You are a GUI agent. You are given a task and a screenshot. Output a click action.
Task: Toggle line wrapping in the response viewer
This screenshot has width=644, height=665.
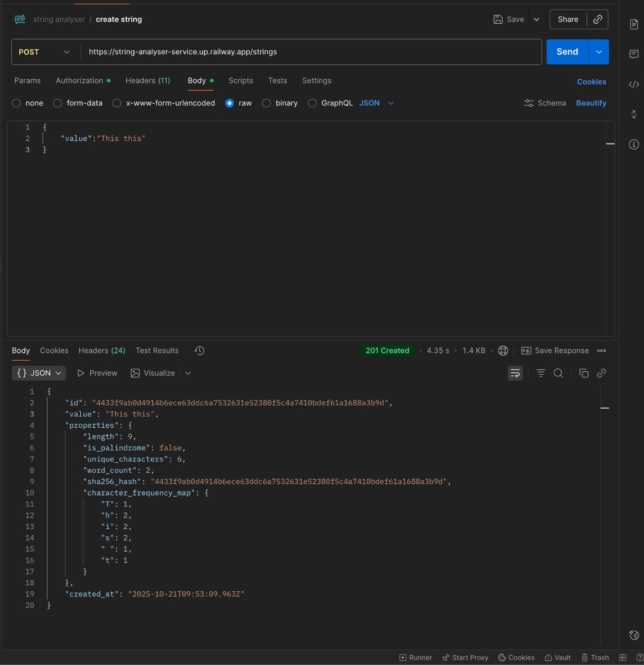[515, 373]
